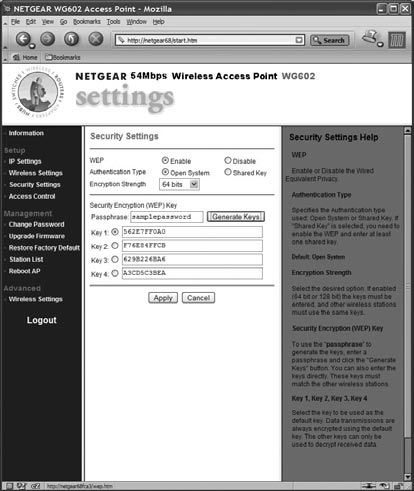Click the Generate Keys button
The image size is (414, 491).
click(x=236, y=217)
